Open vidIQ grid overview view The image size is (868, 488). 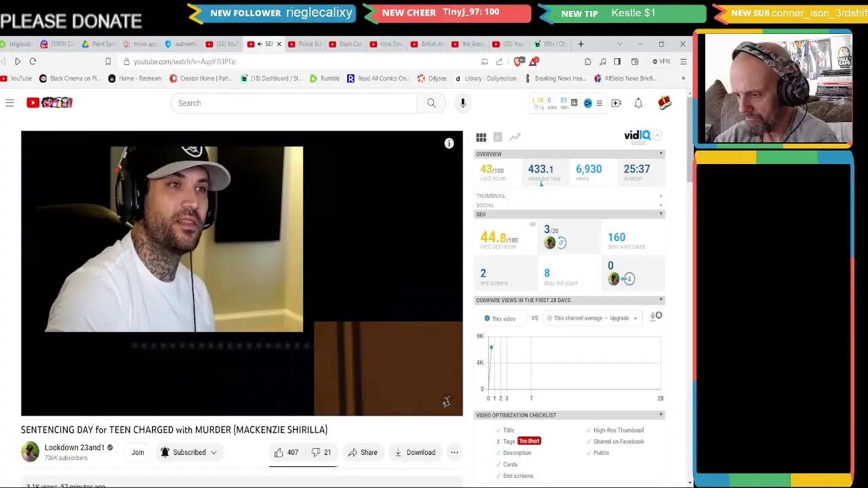tap(481, 138)
